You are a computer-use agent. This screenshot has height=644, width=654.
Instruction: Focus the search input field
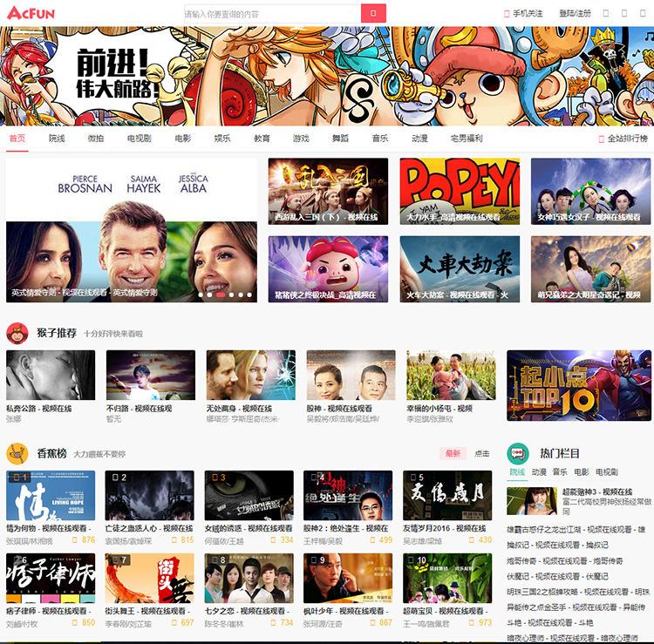tap(272, 14)
